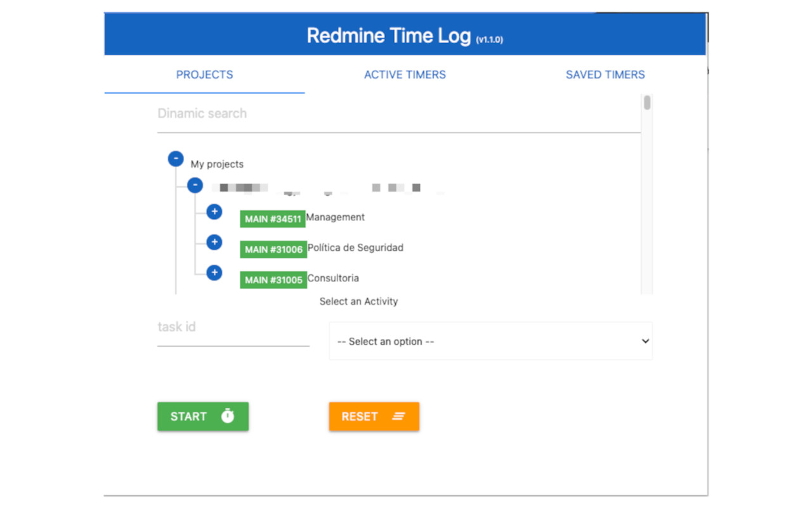Open the Select an option dropdown
Image resolution: width=812 pixels, height=508 pixels.
(x=490, y=341)
